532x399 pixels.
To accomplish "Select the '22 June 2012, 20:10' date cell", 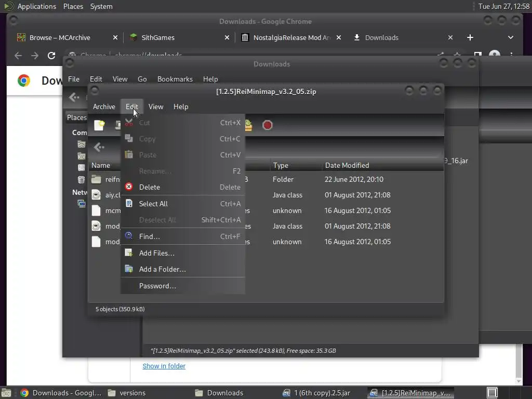I will point(354,179).
